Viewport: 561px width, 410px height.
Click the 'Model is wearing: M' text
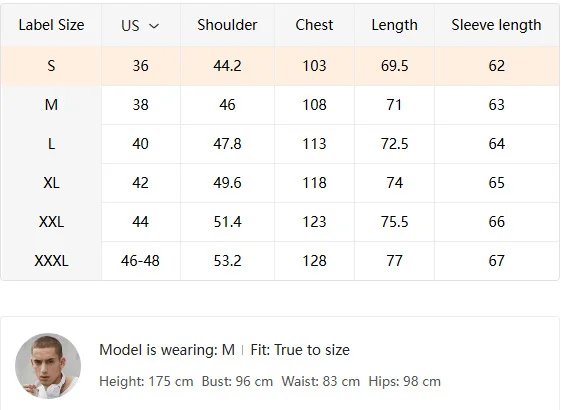(x=167, y=350)
